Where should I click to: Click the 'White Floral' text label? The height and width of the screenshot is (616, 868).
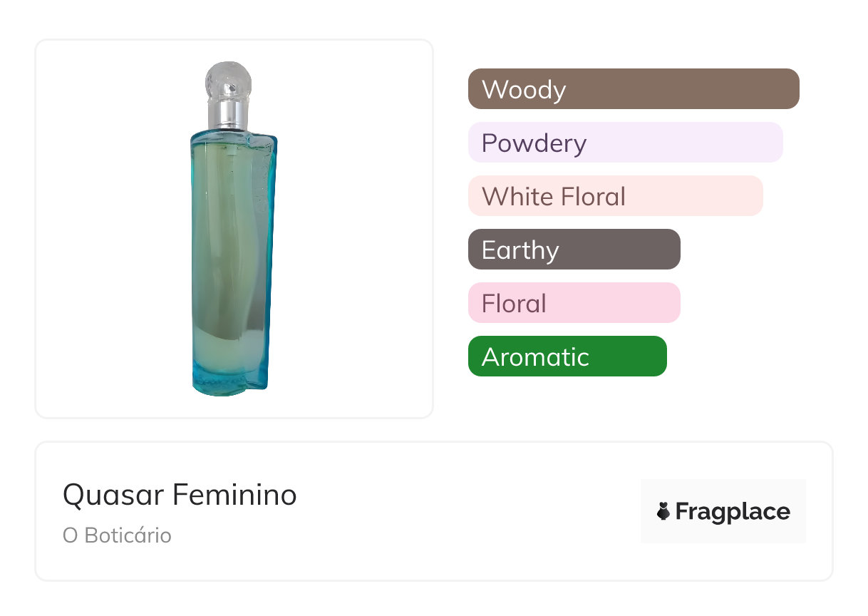tap(554, 197)
